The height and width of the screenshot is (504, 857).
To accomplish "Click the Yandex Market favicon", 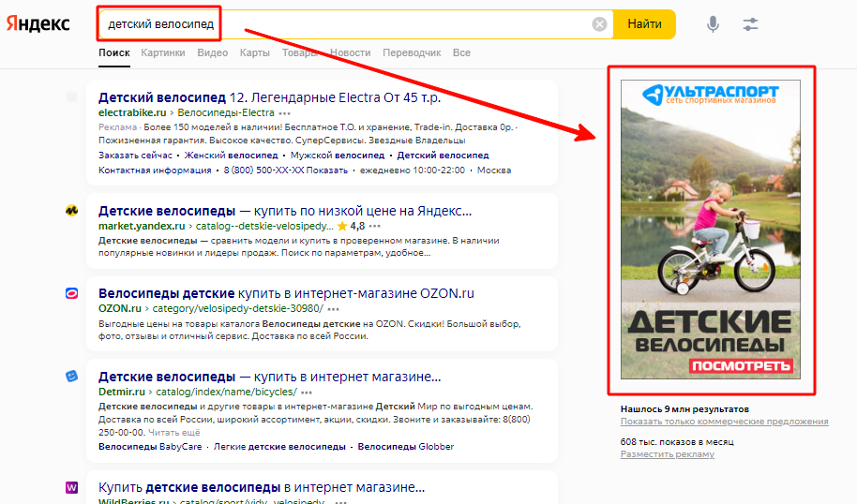I will [72, 211].
